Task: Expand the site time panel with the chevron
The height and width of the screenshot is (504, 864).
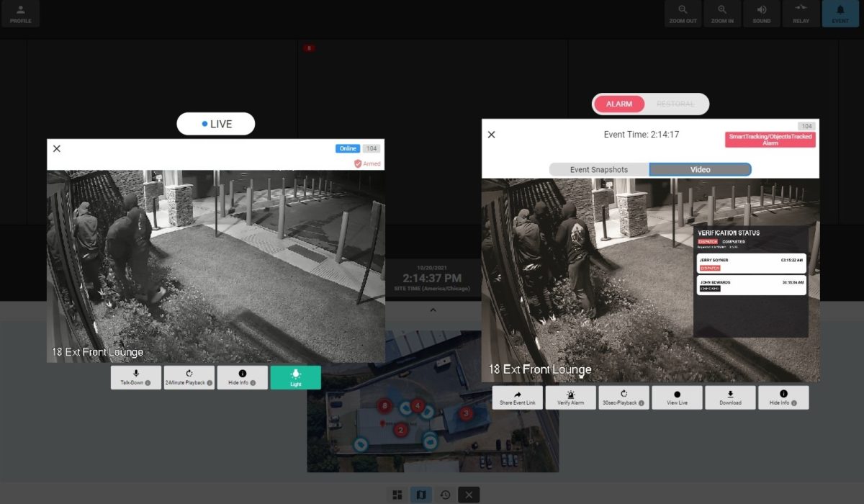Action: [x=433, y=310]
